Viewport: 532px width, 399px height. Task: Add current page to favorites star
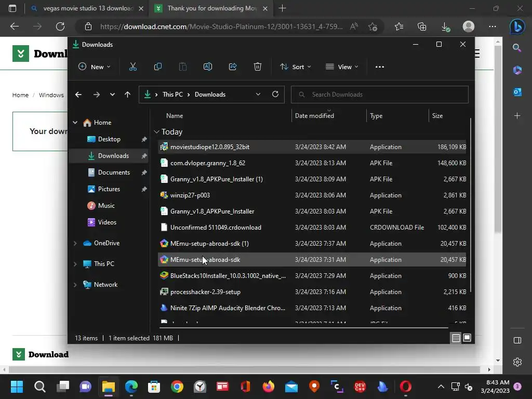click(x=373, y=26)
